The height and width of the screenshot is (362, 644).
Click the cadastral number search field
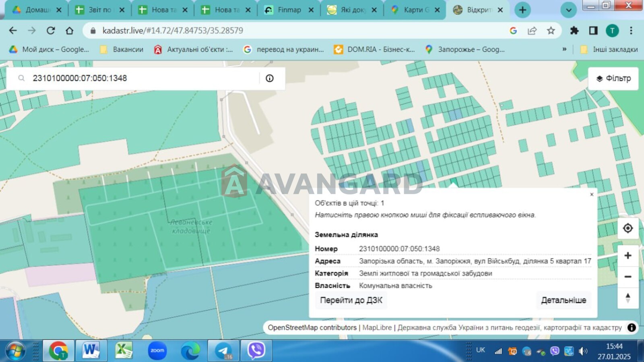pos(141,78)
